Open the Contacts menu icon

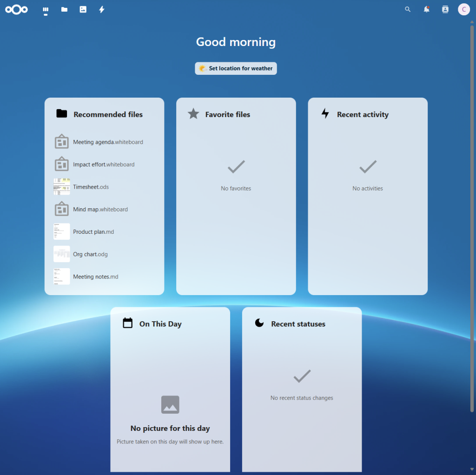click(445, 9)
